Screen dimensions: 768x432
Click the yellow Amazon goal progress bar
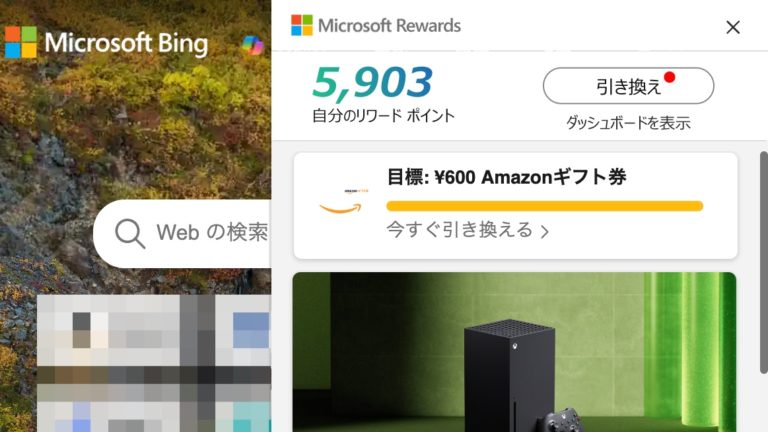click(x=545, y=206)
